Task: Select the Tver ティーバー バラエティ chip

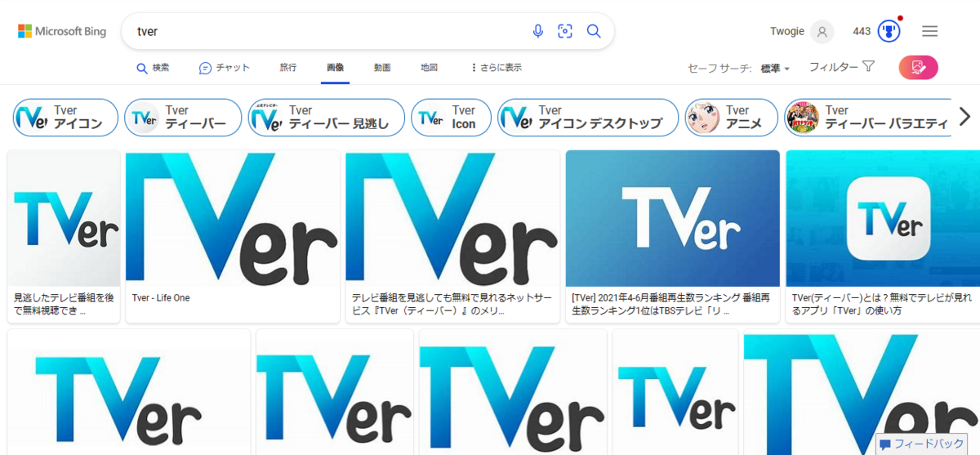Action: tap(868, 117)
